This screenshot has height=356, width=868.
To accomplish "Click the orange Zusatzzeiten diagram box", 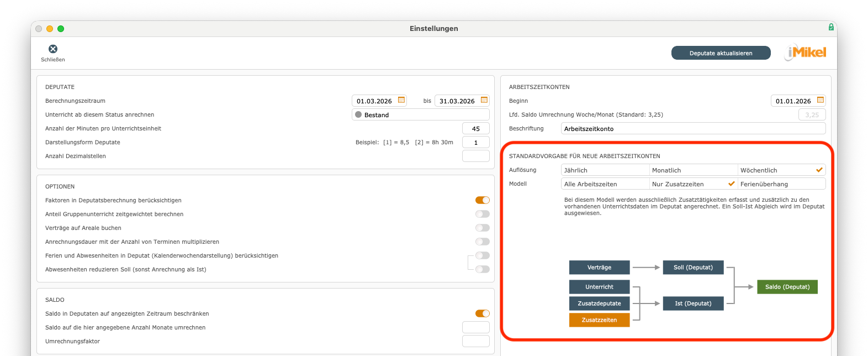I will [599, 320].
